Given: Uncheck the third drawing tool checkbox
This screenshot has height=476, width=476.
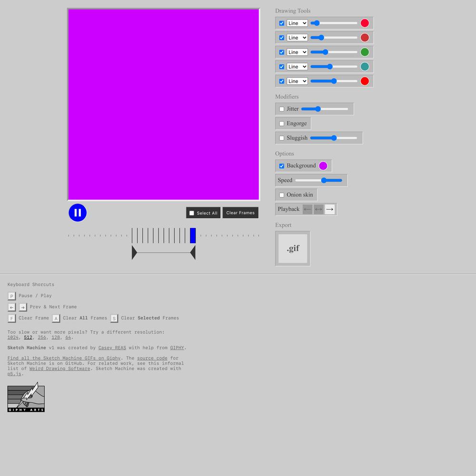Looking at the screenshot, I should coord(282,52).
